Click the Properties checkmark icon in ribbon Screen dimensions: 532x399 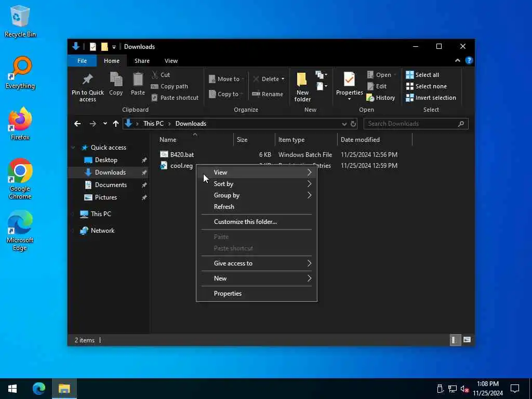pos(349,79)
